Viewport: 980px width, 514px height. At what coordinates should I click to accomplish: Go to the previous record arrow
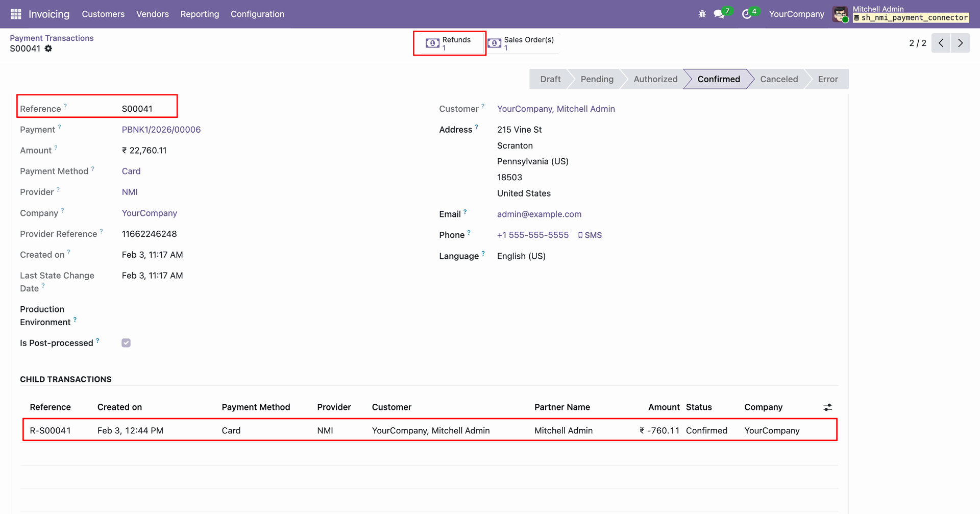(x=941, y=43)
